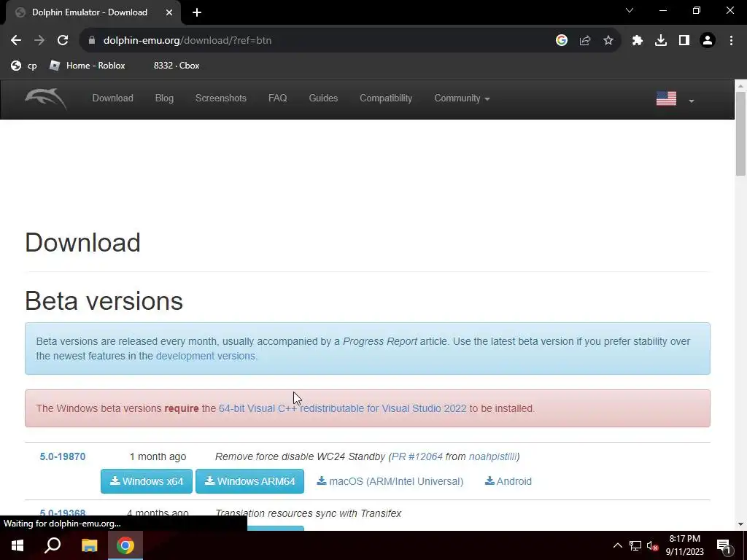Open the Compatibility nav item
The height and width of the screenshot is (560, 747).
[386, 98]
